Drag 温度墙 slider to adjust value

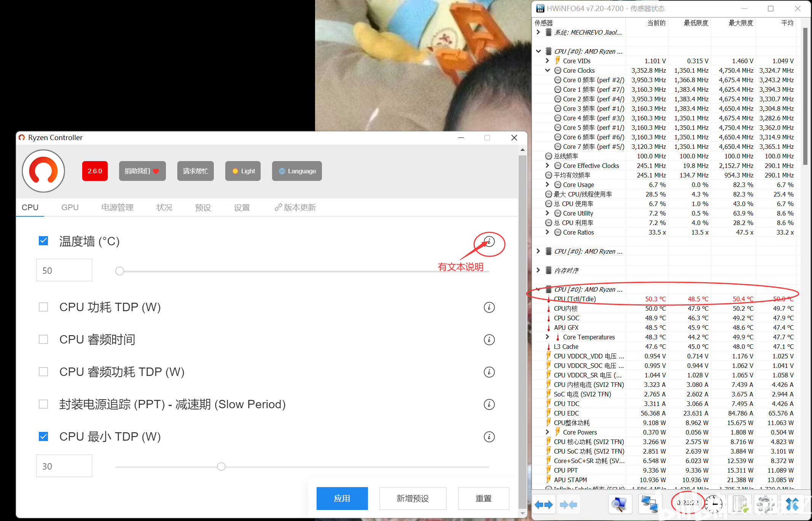pyautogui.click(x=119, y=270)
